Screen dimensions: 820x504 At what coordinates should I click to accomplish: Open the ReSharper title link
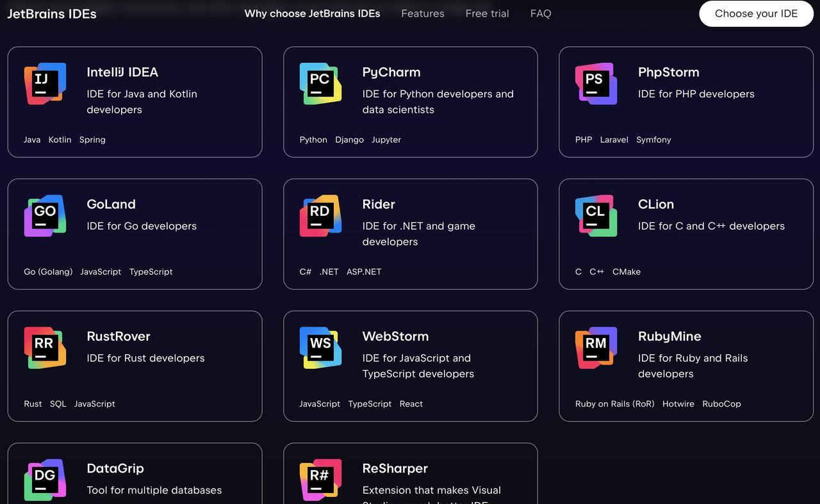click(x=395, y=468)
